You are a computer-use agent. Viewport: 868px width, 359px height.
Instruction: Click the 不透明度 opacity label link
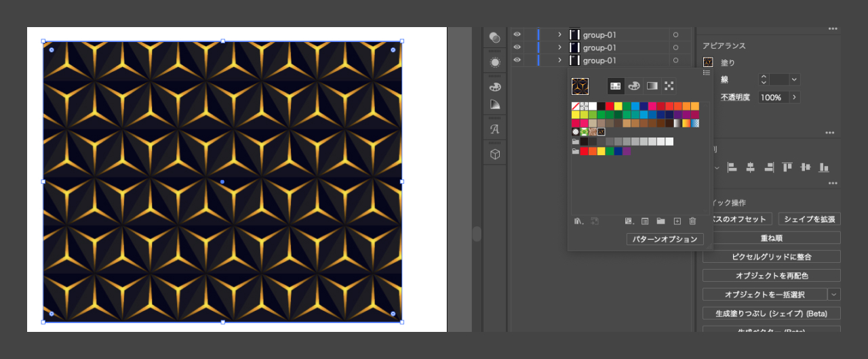click(x=735, y=98)
